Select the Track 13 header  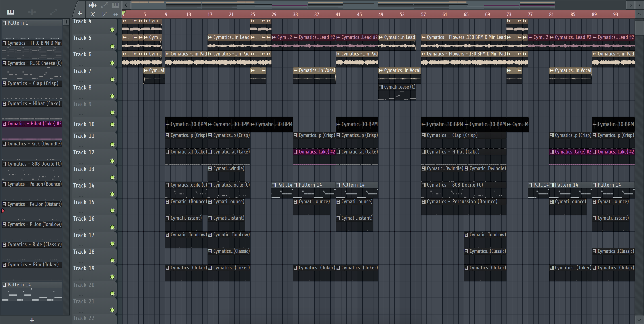pyautogui.click(x=95, y=173)
